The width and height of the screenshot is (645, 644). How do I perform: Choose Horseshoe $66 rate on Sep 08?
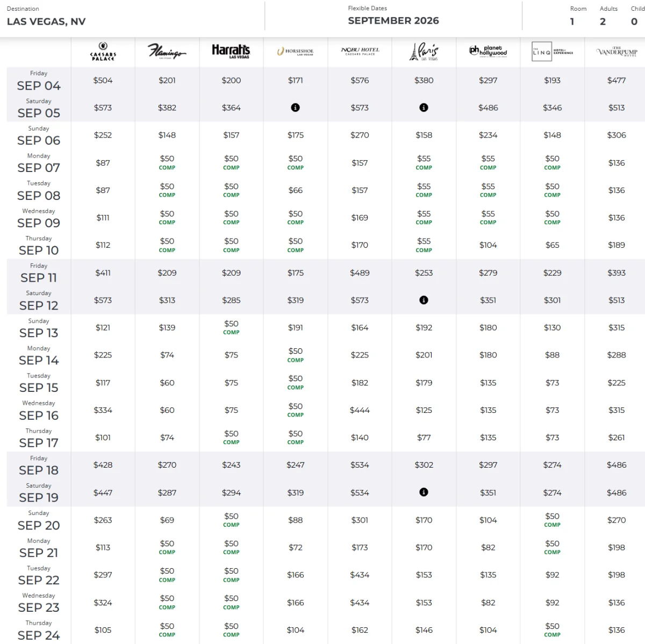pyautogui.click(x=295, y=190)
